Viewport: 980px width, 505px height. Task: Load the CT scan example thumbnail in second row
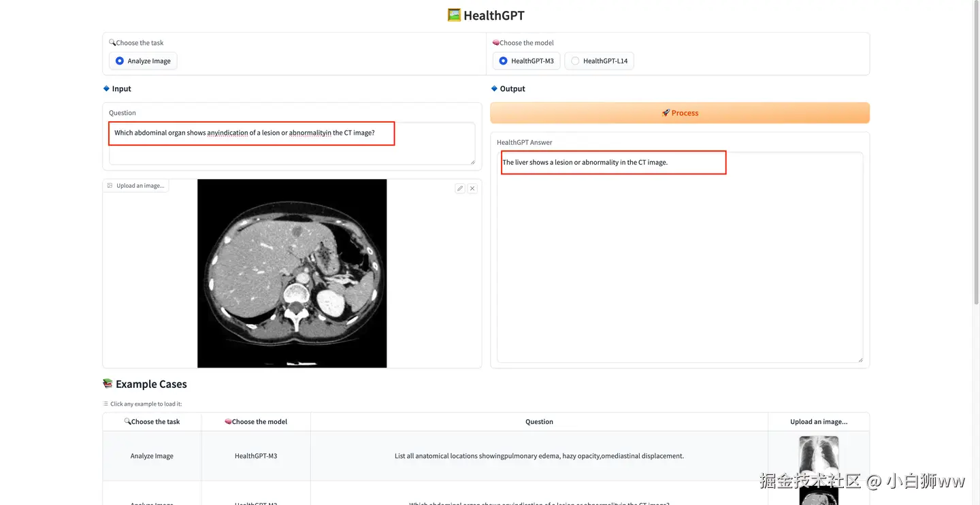(x=819, y=495)
